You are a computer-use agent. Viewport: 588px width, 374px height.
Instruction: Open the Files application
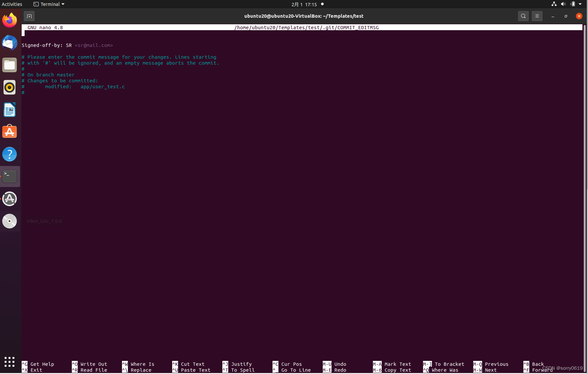click(x=10, y=65)
